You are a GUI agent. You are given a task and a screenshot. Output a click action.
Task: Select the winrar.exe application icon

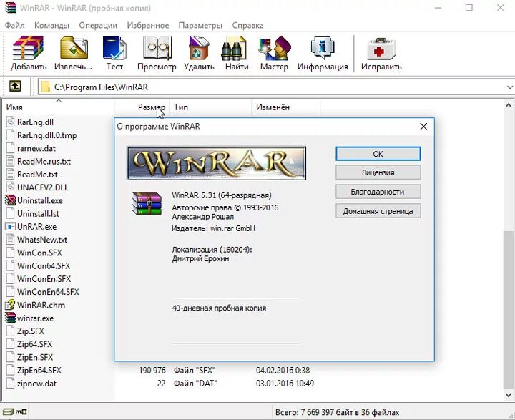tap(11, 318)
